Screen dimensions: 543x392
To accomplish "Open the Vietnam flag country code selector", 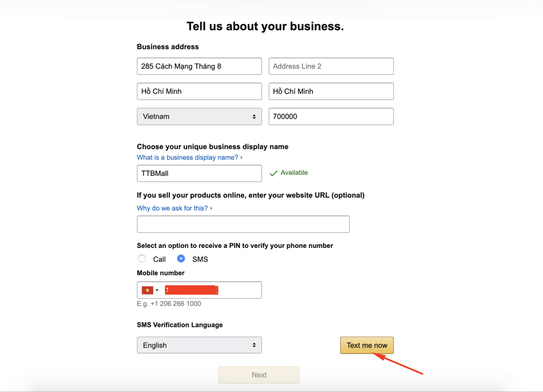I will [x=150, y=290].
